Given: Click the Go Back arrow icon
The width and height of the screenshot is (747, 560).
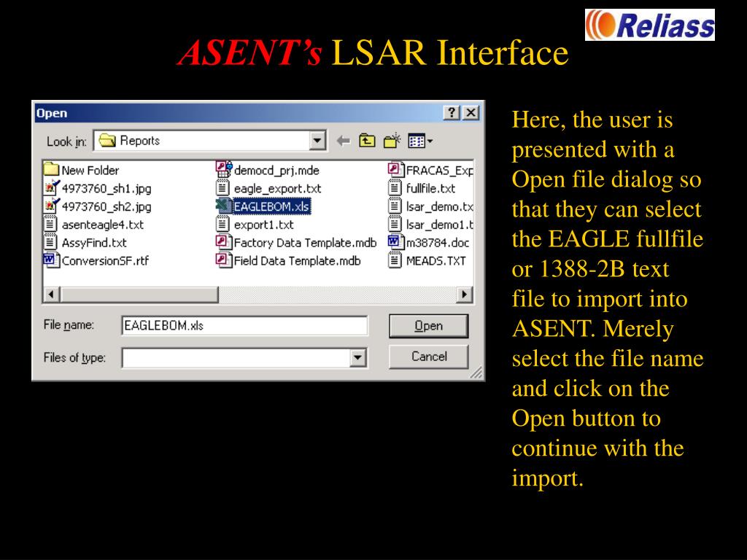Looking at the screenshot, I should (344, 141).
